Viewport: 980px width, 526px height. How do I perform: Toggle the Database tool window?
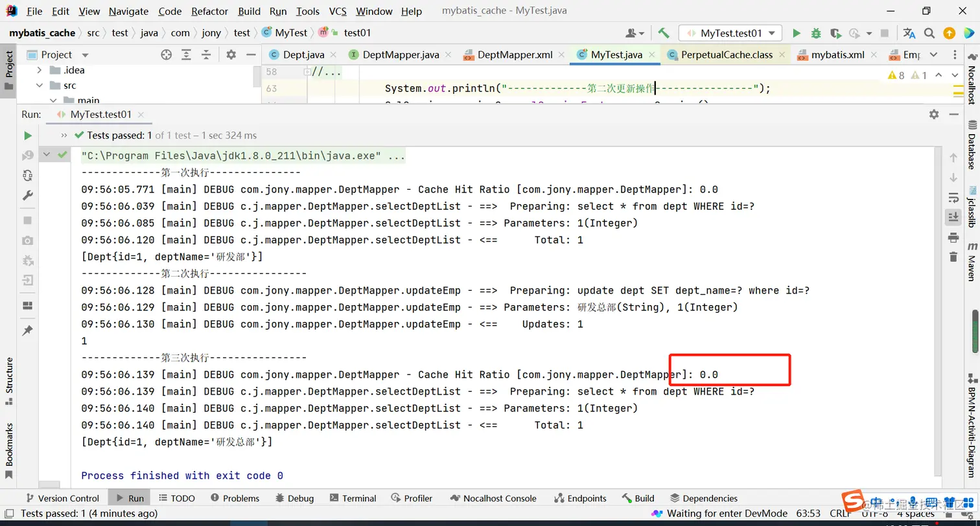pyautogui.click(x=972, y=144)
